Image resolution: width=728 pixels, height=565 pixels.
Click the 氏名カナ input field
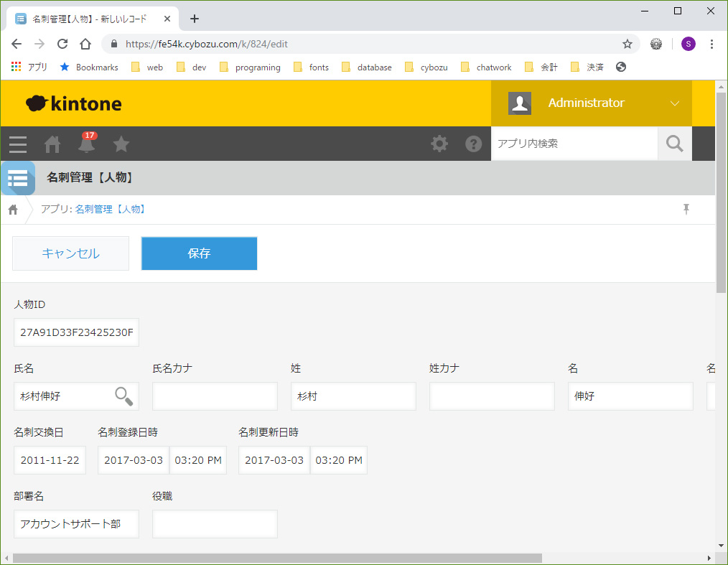(215, 396)
